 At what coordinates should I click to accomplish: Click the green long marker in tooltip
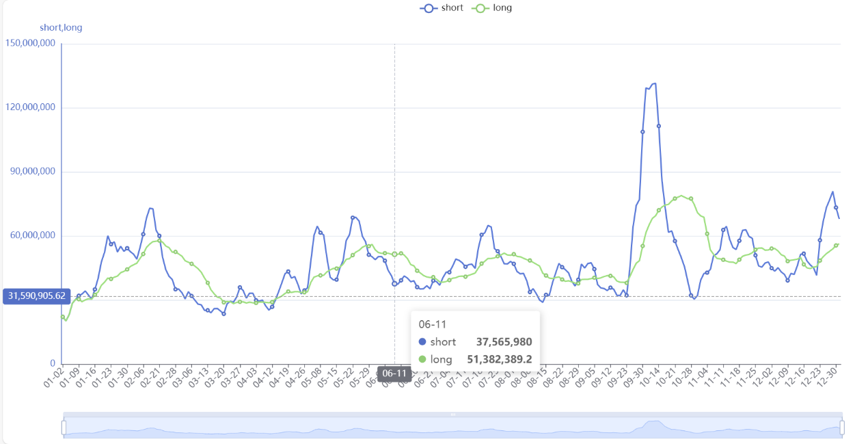tap(422, 359)
